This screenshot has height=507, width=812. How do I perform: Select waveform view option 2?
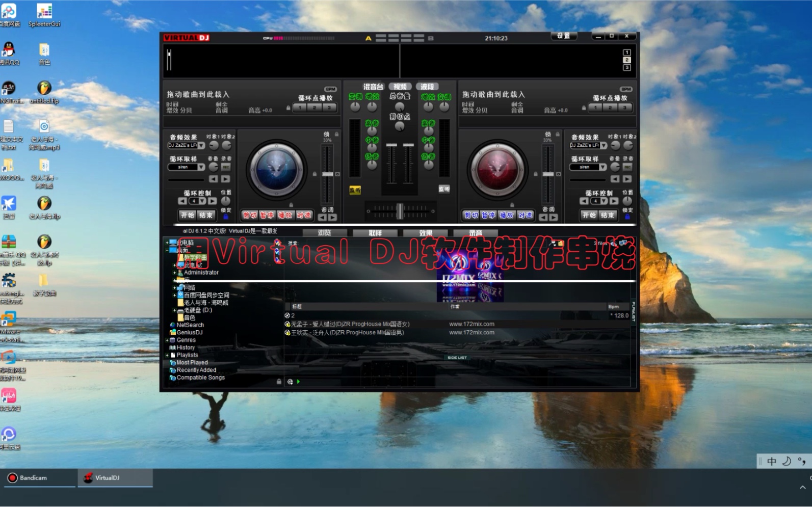click(627, 60)
